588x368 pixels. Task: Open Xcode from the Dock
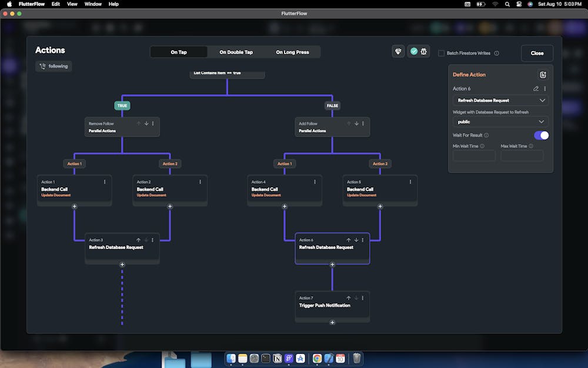pos(329,359)
